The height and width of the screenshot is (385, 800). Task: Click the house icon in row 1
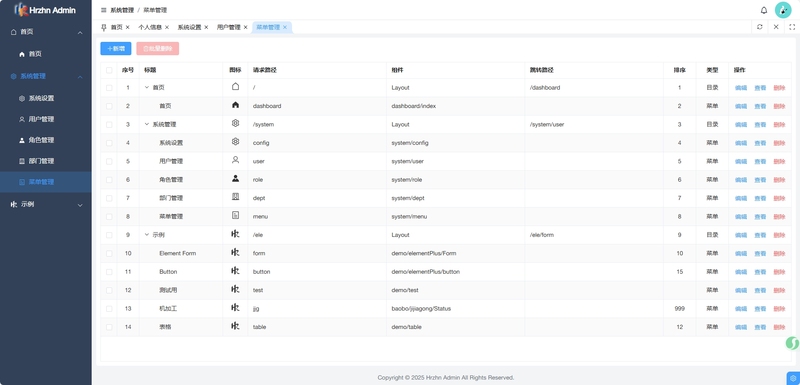[235, 87]
